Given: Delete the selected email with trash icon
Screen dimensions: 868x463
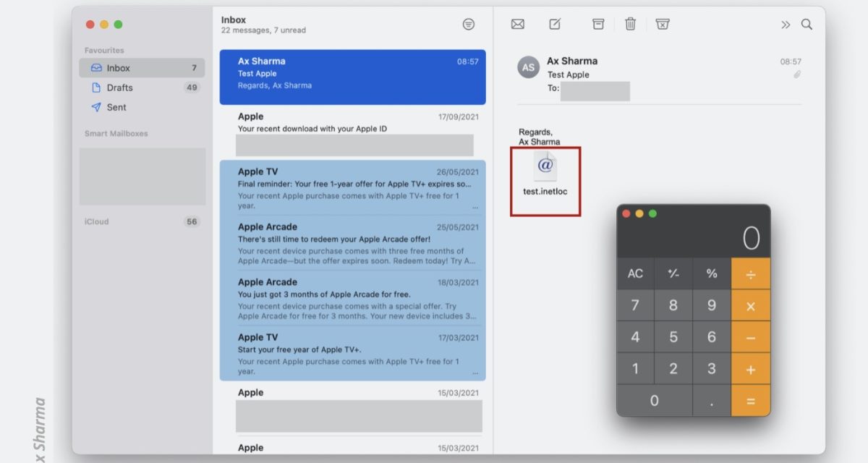Looking at the screenshot, I should (630, 25).
